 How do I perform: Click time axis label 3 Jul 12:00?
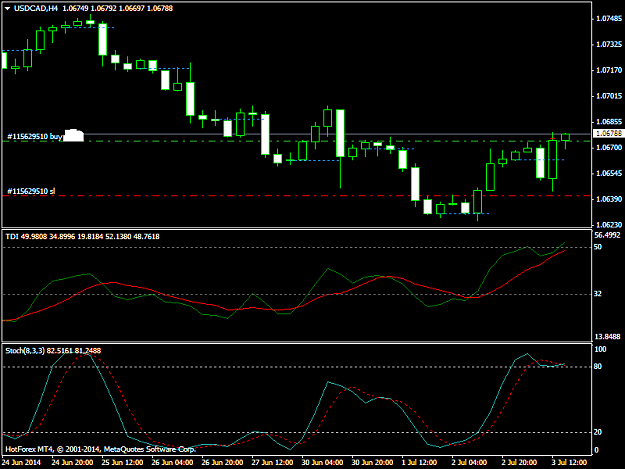(x=569, y=462)
